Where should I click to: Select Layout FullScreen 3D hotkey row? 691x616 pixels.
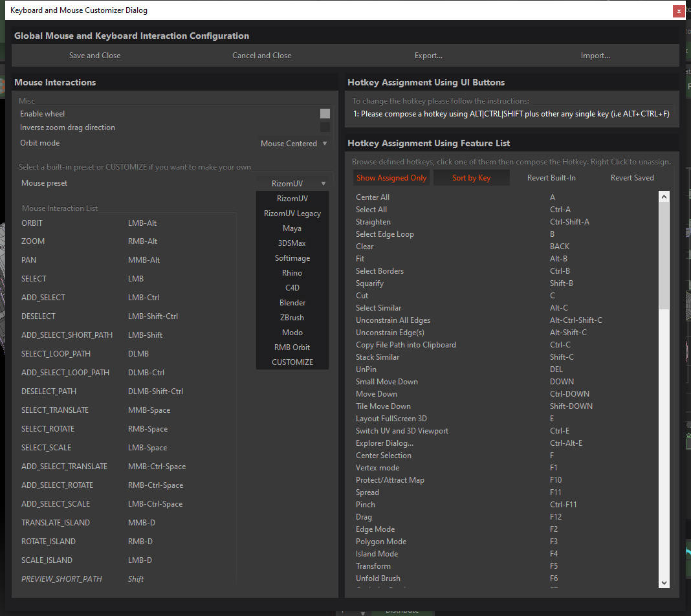click(x=505, y=419)
